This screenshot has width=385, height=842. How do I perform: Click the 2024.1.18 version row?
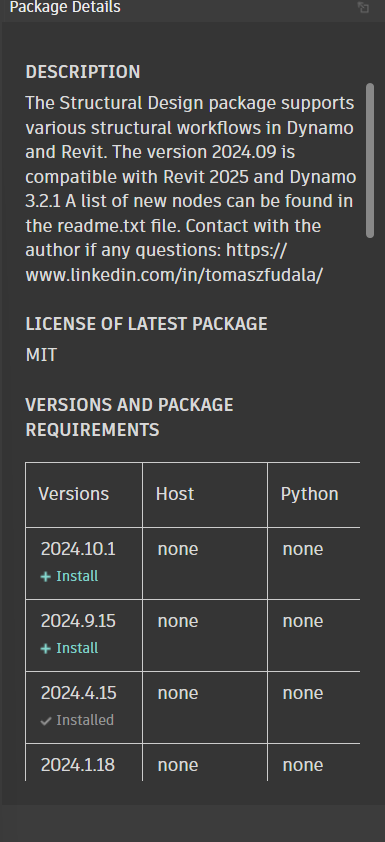(192, 763)
